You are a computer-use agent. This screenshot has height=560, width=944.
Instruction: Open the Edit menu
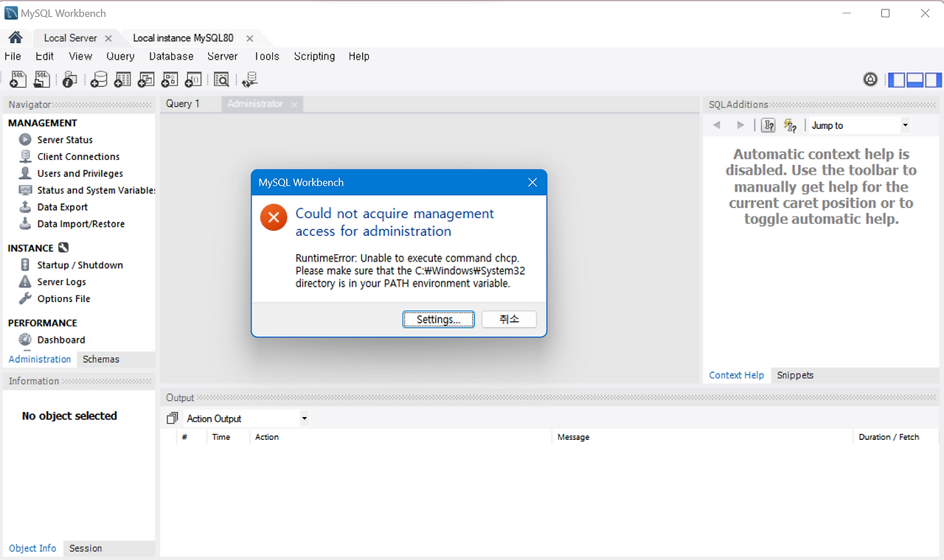[x=45, y=57]
